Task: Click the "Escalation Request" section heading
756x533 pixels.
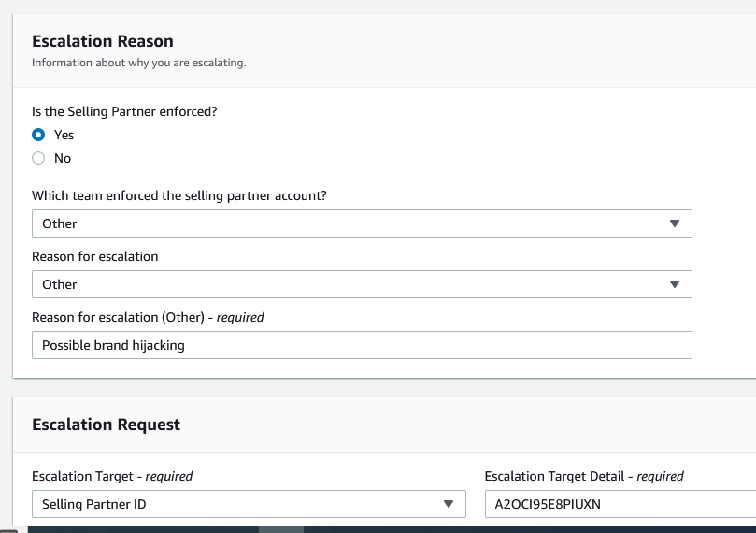Action: pyautogui.click(x=106, y=425)
